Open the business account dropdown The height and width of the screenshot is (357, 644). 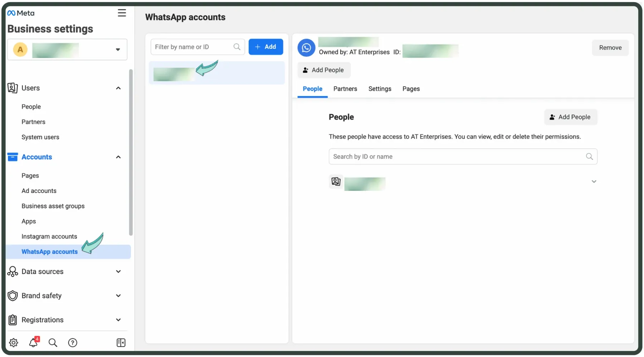coord(67,50)
